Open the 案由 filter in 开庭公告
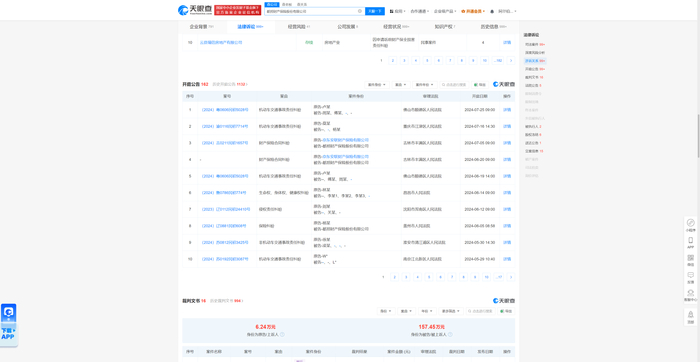Image resolution: width=700 pixels, height=362 pixels. pyautogui.click(x=401, y=84)
